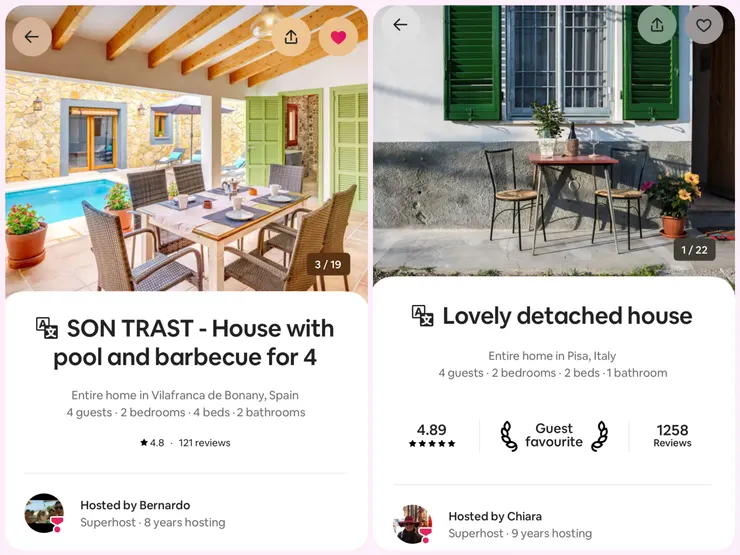Tap the 3 / 19 photo counter

click(328, 264)
